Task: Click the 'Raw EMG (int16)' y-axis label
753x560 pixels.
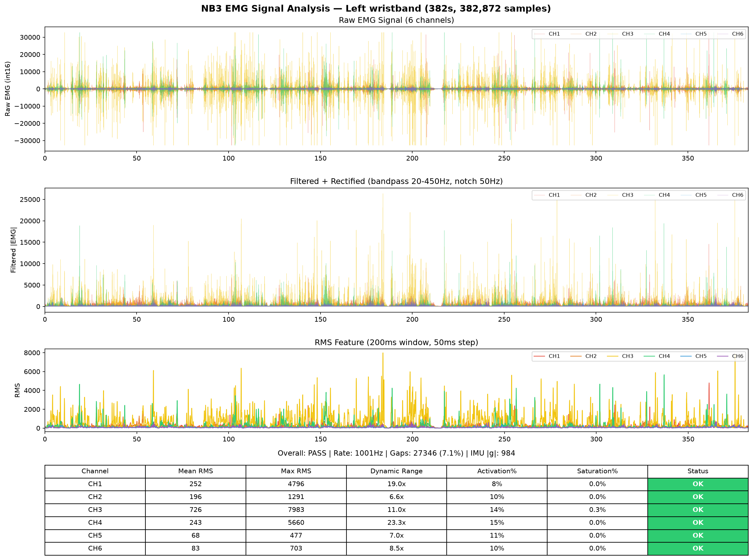Action: pos(8,89)
